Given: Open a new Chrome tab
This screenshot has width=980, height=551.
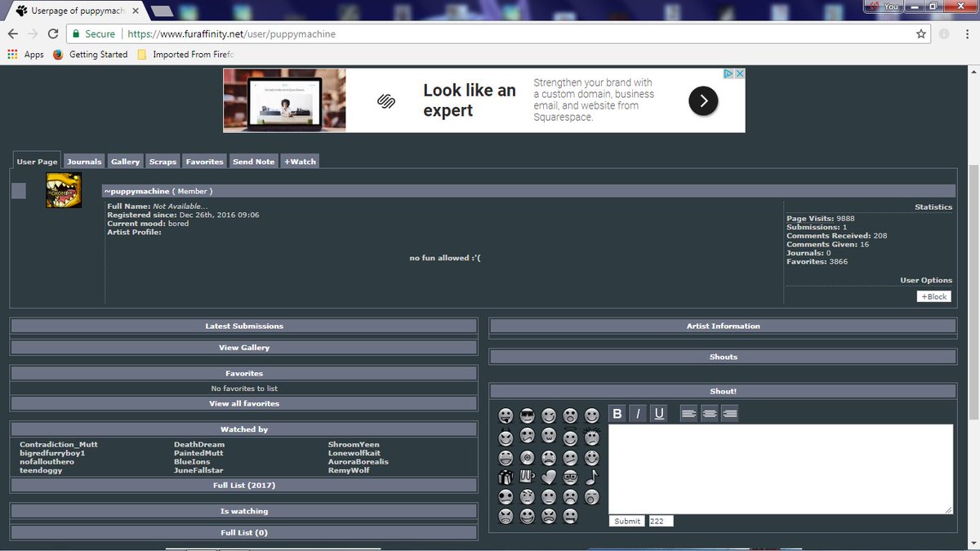Looking at the screenshot, I should point(163,11).
